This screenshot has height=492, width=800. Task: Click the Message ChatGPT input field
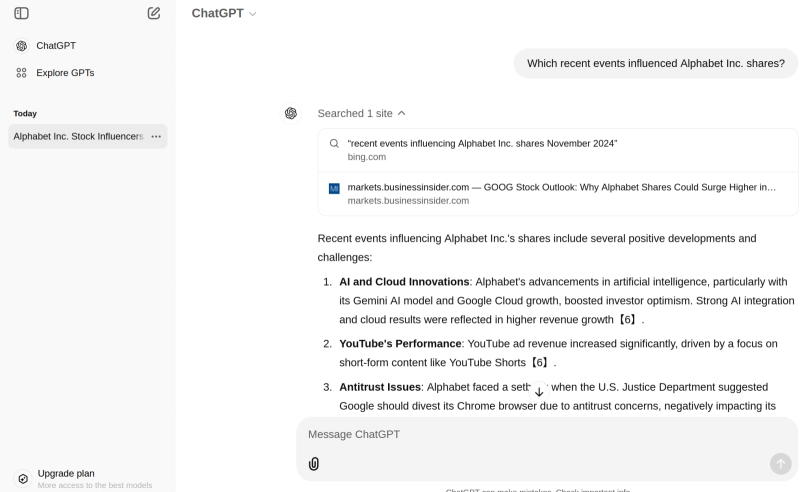530,435
